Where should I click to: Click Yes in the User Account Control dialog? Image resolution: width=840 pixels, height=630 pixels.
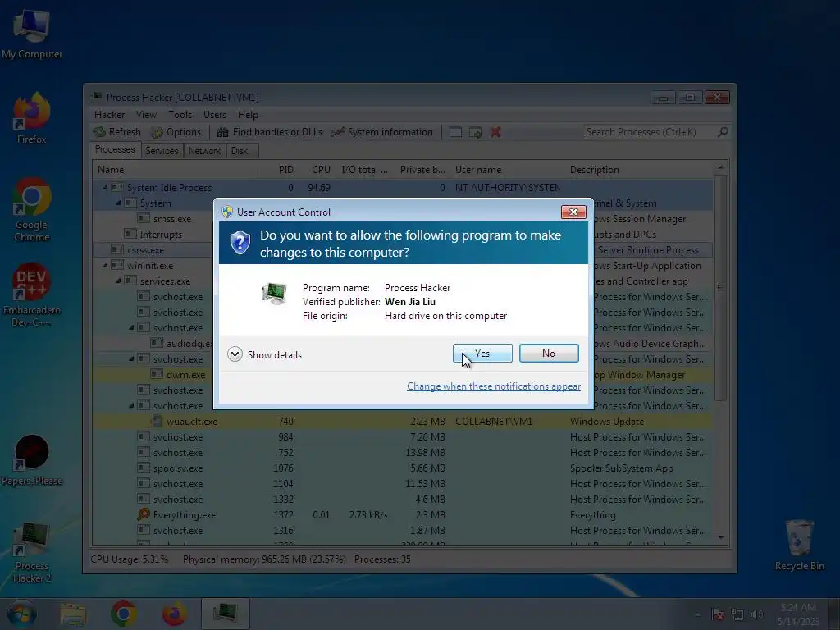coord(482,354)
